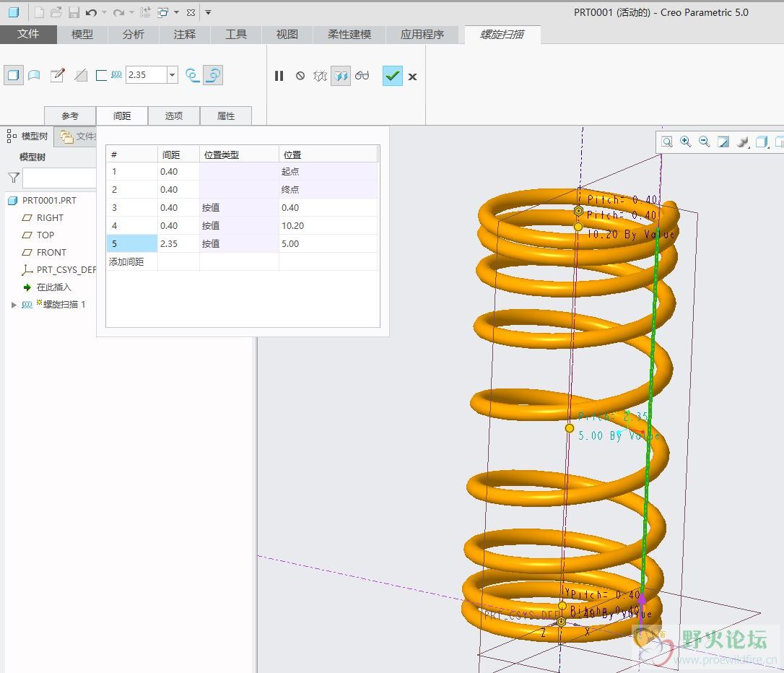The height and width of the screenshot is (673, 784).
Task: Switch to the 模型树 navigator tab
Action: pos(28,136)
